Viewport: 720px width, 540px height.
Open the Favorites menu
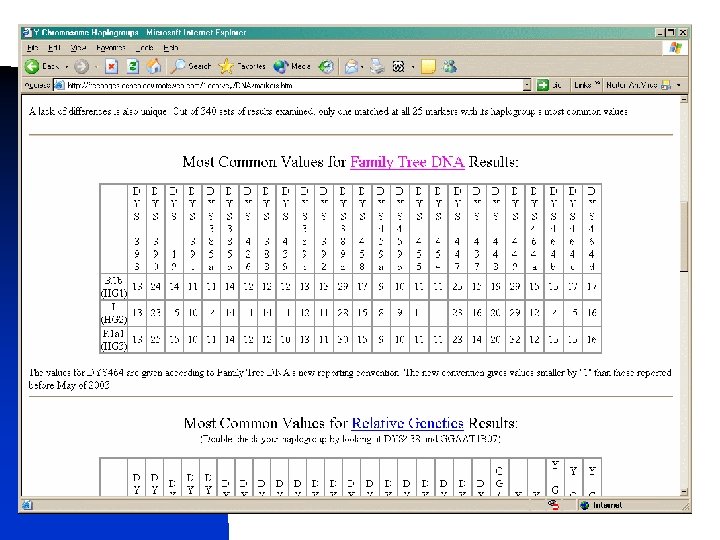pos(110,47)
